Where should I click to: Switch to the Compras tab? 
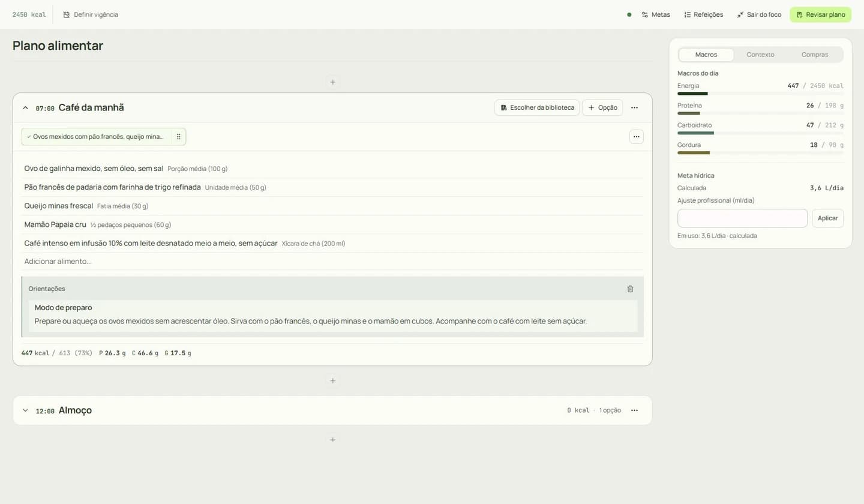click(815, 55)
